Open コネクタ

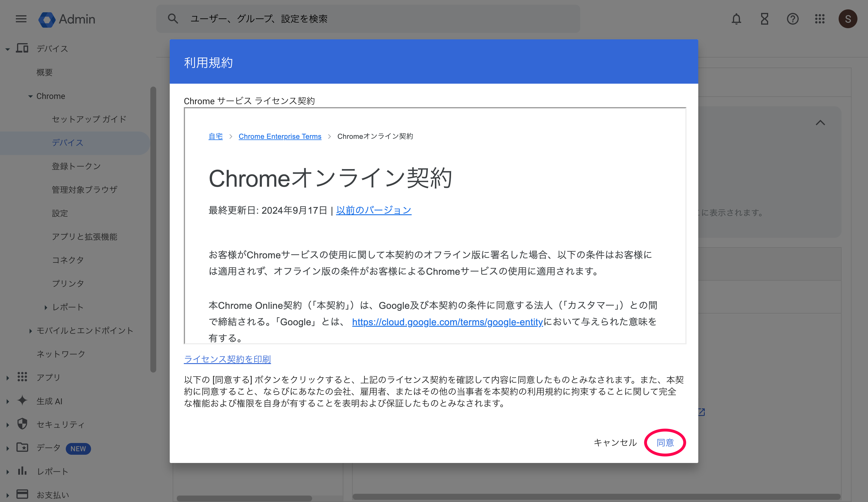68,260
